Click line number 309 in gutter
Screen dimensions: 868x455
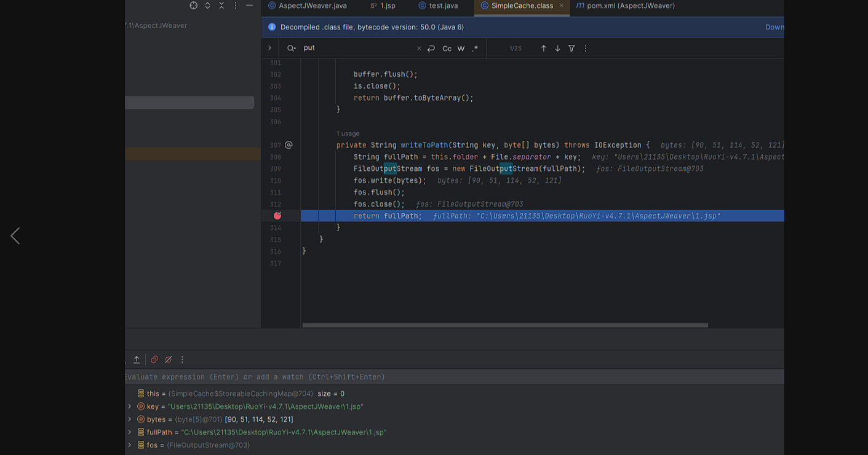[275, 169]
